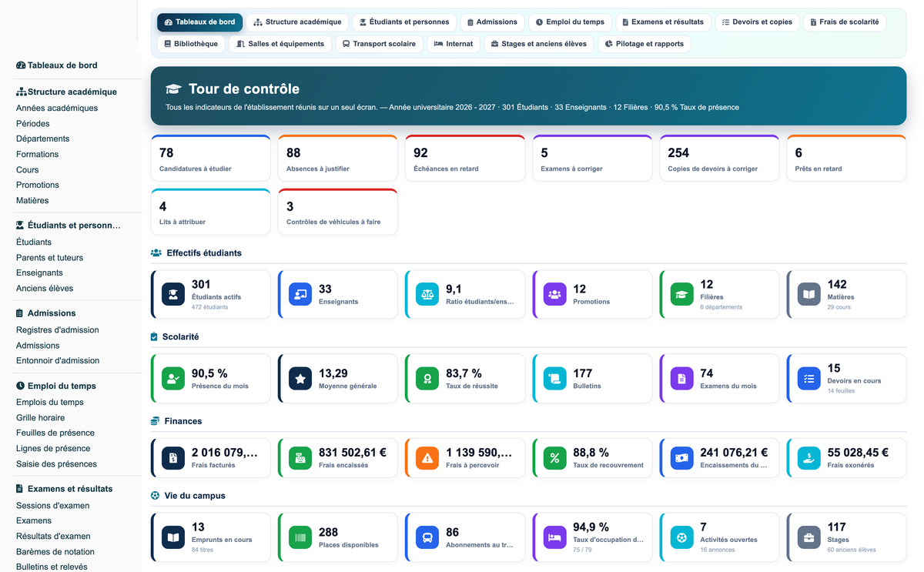This screenshot has height=572, width=924.
Task: Click the balance scale Ratio icon
Action: click(x=427, y=294)
